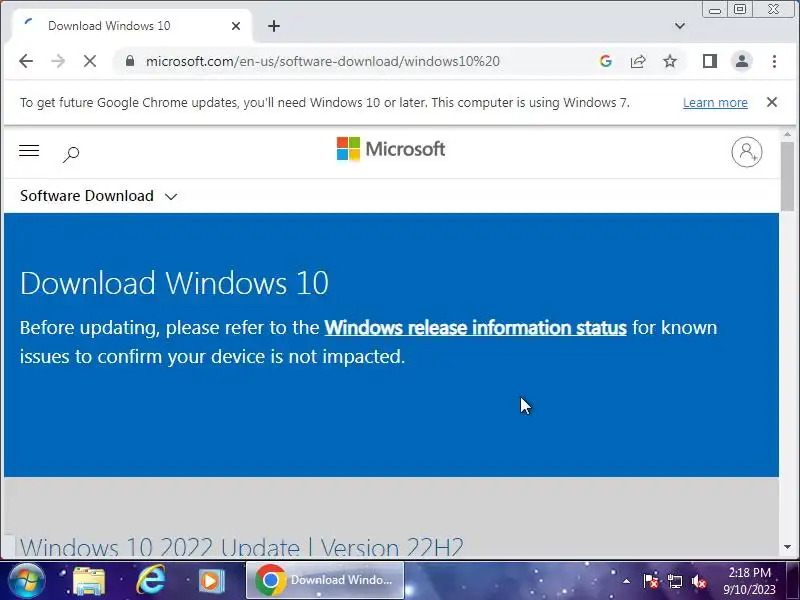
Task: Dismiss the Chrome updates notification bar
Action: click(772, 102)
